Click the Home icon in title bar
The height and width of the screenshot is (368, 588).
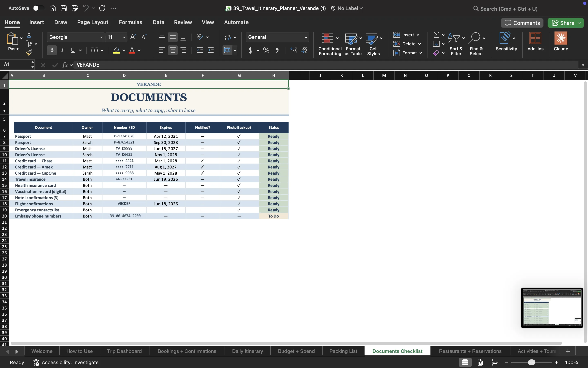click(x=52, y=8)
